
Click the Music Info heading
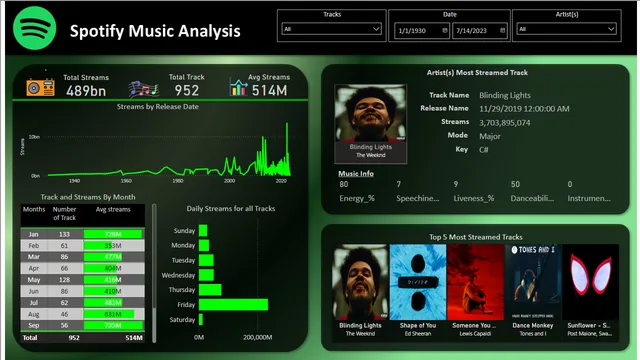click(x=356, y=173)
